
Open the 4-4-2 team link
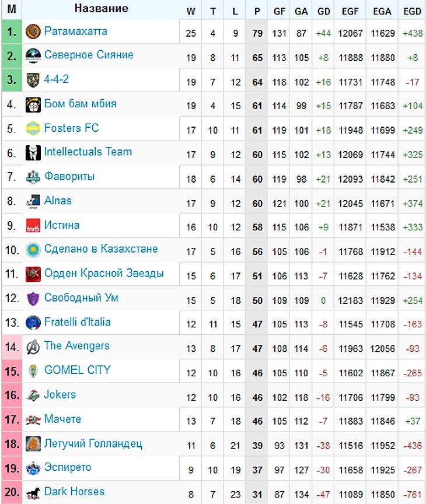click(x=57, y=79)
